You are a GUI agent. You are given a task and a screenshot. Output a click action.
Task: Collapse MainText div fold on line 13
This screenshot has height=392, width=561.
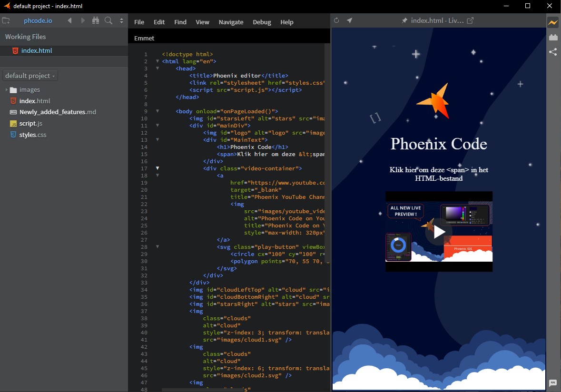click(157, 140)
